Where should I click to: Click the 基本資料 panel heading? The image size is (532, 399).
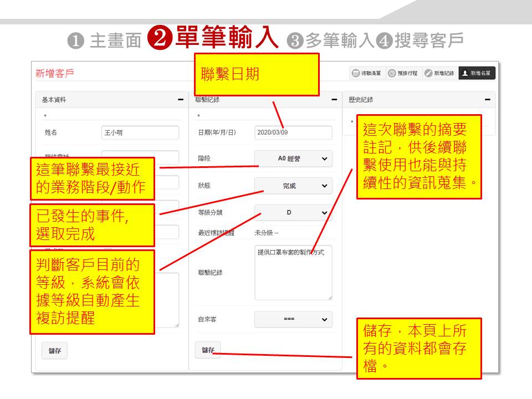(x=54, y=100)
